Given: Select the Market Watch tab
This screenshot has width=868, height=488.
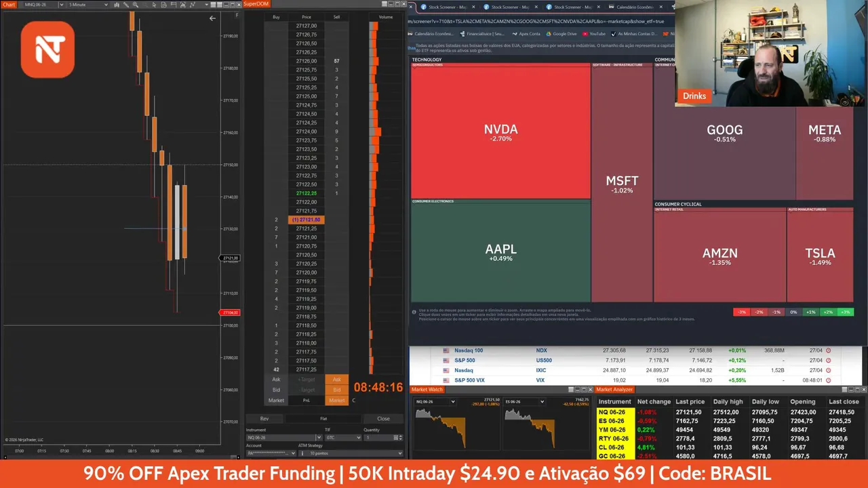Looking at the screenshot, I should click(x=427, y=389).
